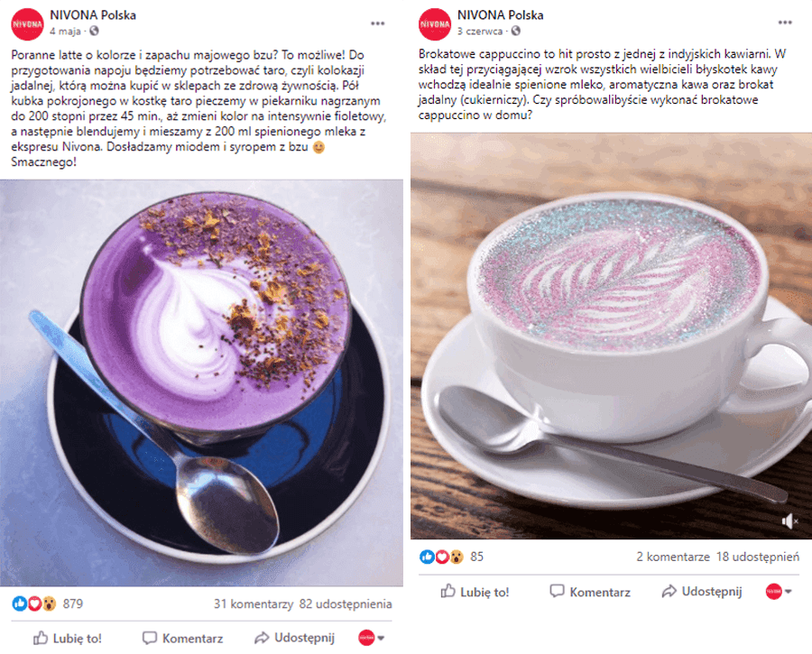The height and width of the screenshot is (654, 812).
Task: Click the NIVONA profile avatar on the right post
Action: click(x=435, y=23)
